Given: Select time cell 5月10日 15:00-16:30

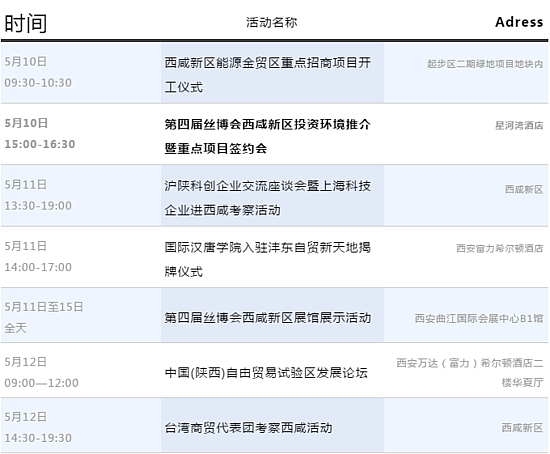Looking at the screenshot, I should 40,133.
